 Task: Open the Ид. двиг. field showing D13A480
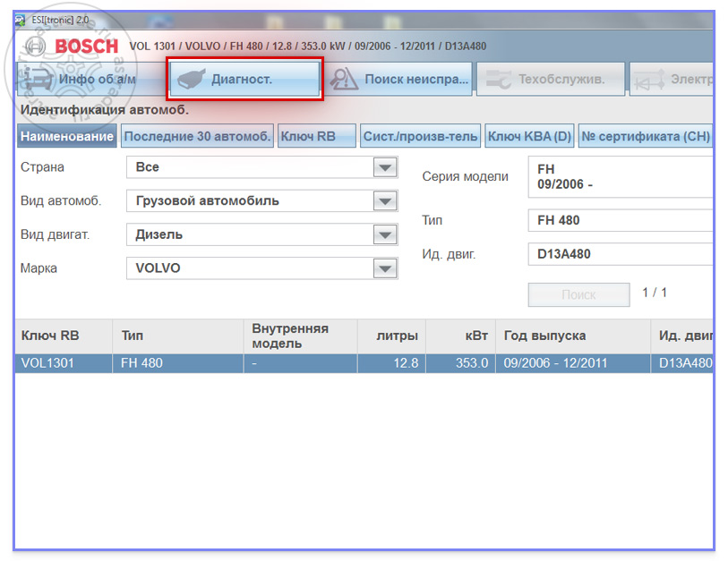[621, 254]
